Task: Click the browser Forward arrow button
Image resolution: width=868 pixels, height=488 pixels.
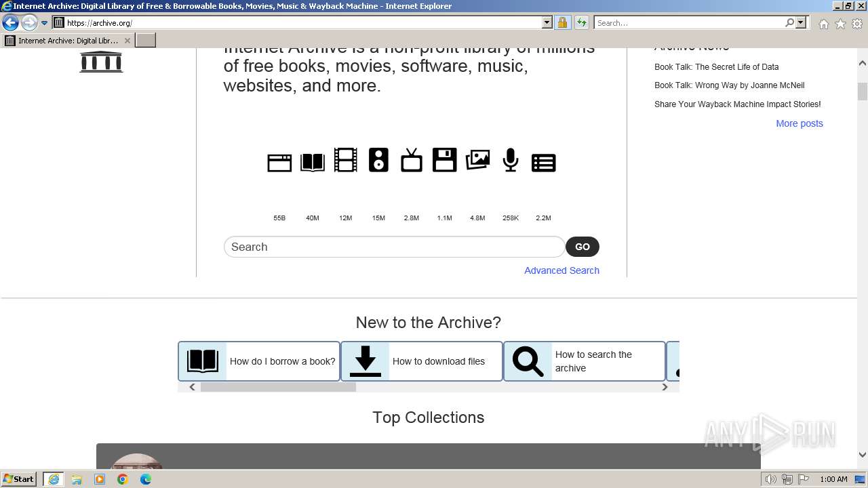Action: click(28, 22)
